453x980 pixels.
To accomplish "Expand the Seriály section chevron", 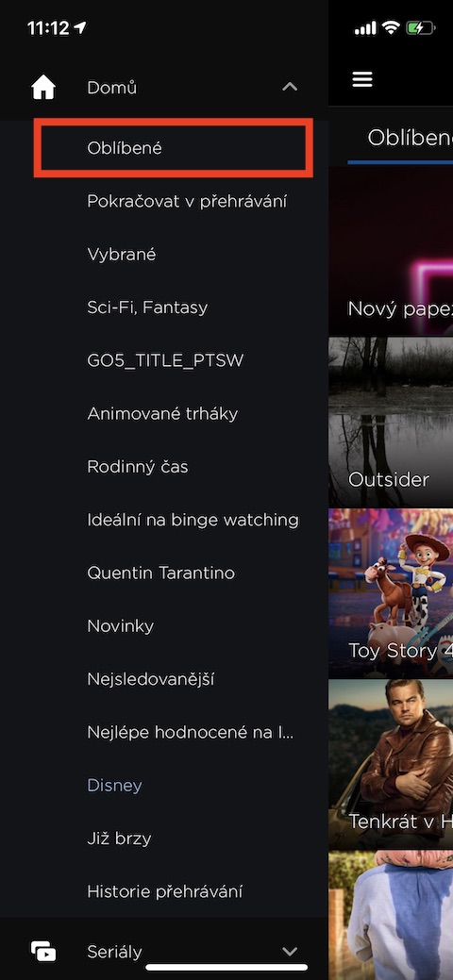I will click(x=290, y=952).
